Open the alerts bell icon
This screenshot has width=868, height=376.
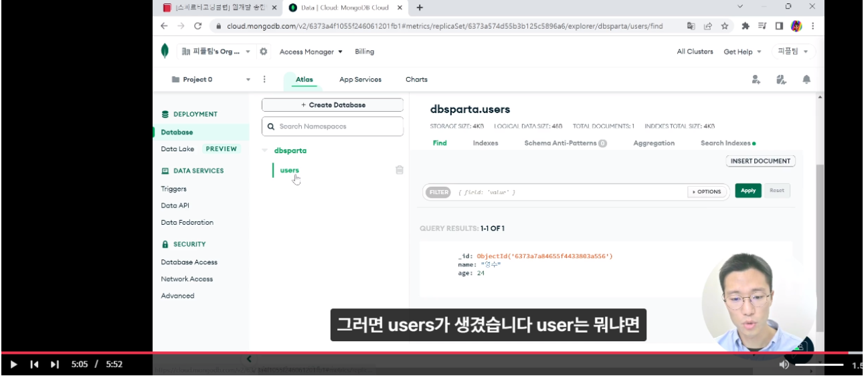(806, 79)
